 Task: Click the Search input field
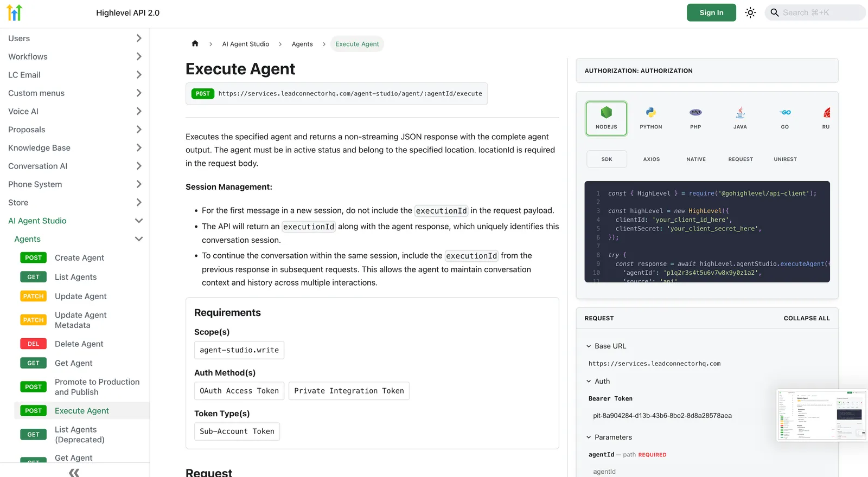pos(815,12)
